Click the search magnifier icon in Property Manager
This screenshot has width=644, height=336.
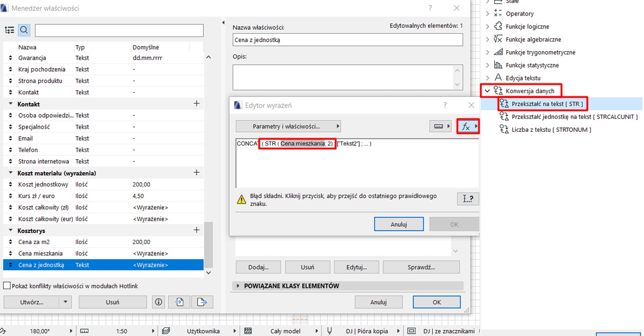pos(24,30)
